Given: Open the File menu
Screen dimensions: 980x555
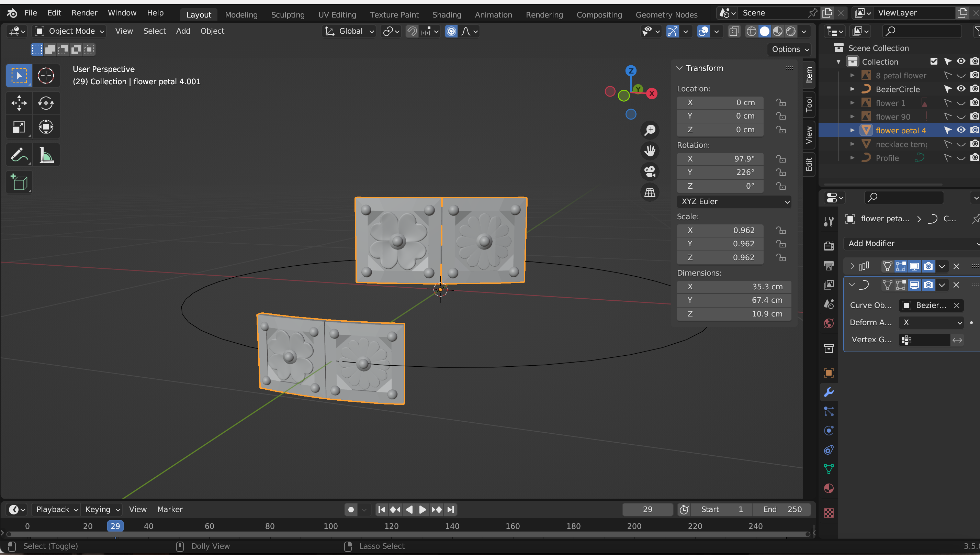Looking at the screenshot, I should (31, 13).
